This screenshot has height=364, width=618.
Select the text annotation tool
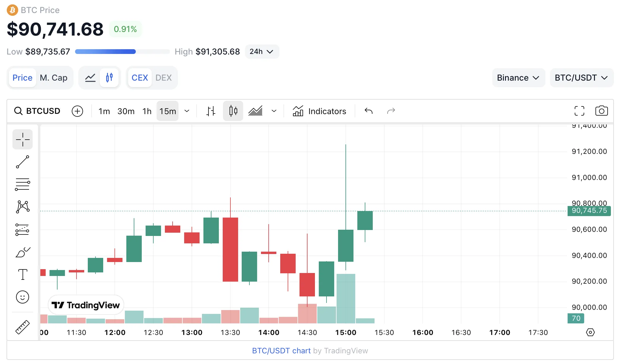23,274
